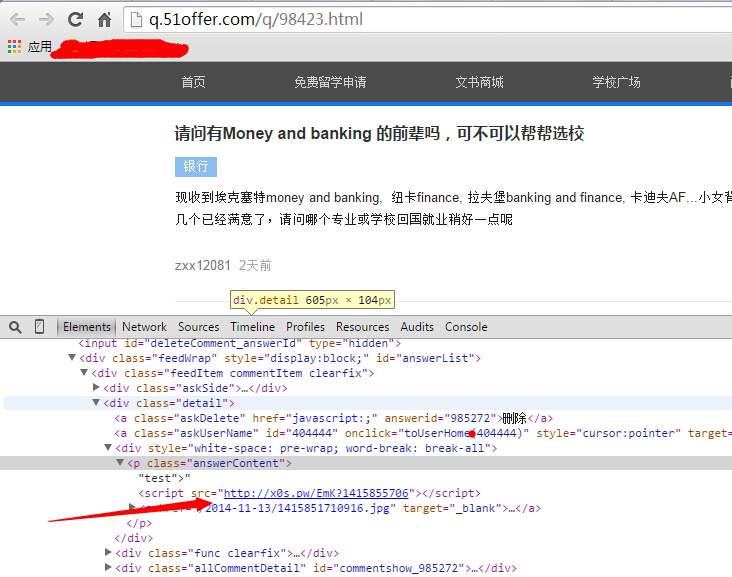The width and height of the screenshot is (732, 577).
Task: Click the browser forward arrow
Action: pos(46,20)
